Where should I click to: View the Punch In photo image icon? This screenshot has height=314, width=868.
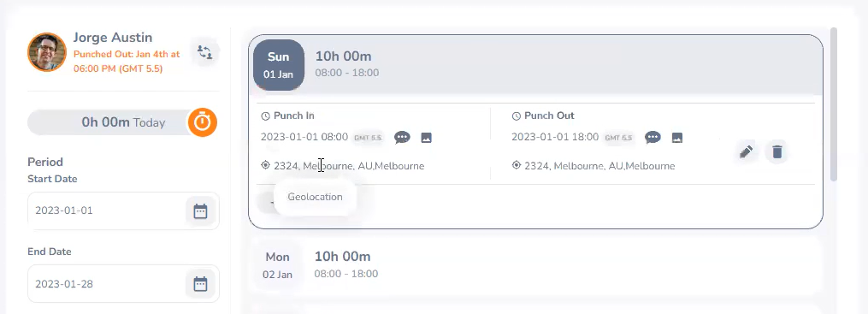[426, 138]
